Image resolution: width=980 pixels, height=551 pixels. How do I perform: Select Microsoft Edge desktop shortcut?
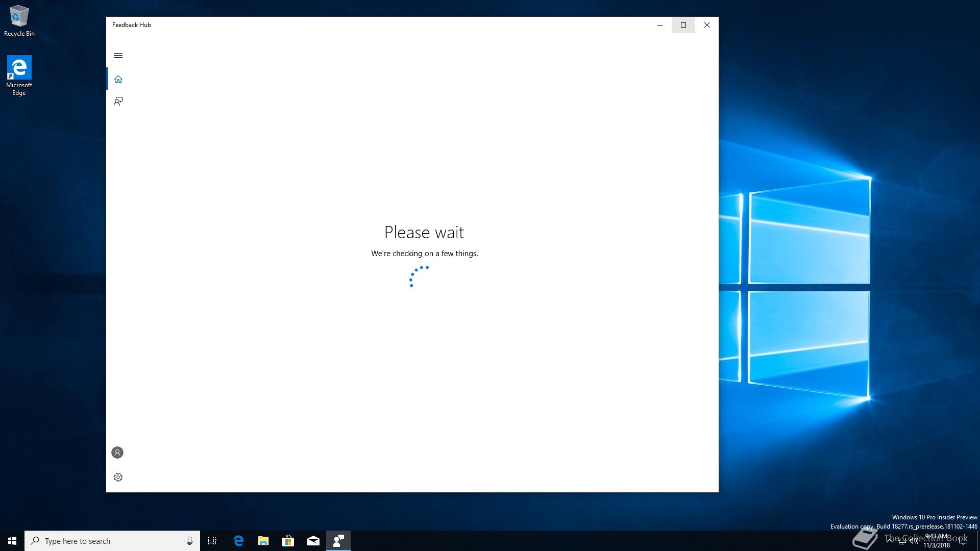click(19, 76)
